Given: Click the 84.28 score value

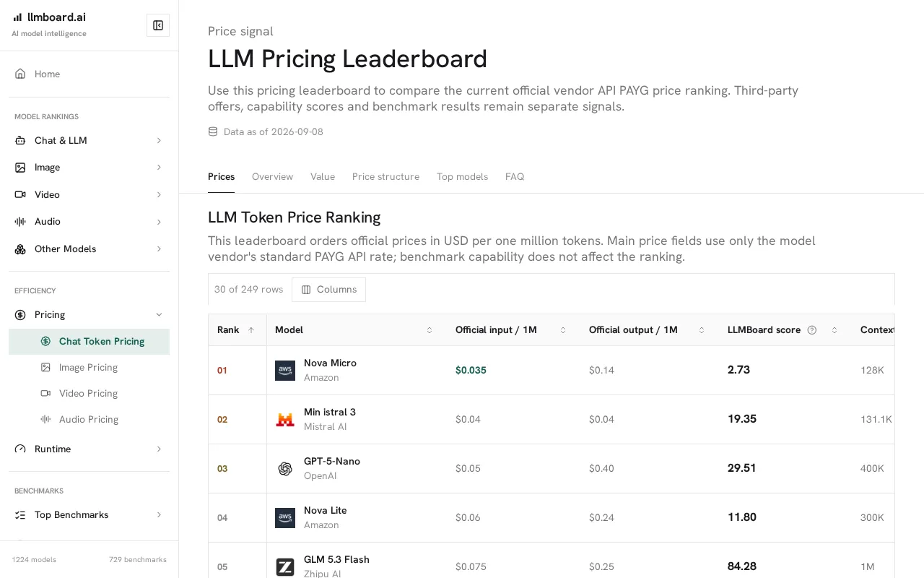Looking at the screenshot, I should (x=742, y=566).
